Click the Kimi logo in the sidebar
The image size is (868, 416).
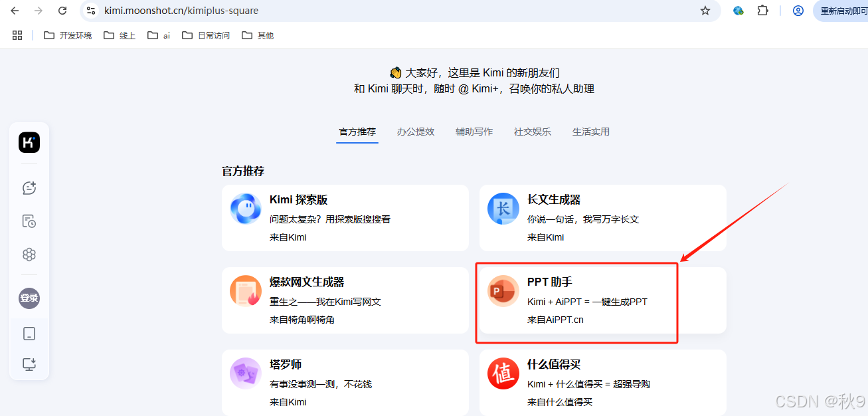[29, 142]
